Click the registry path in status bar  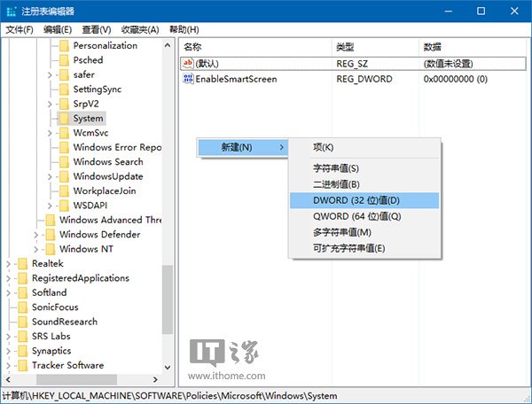(169, 396)
